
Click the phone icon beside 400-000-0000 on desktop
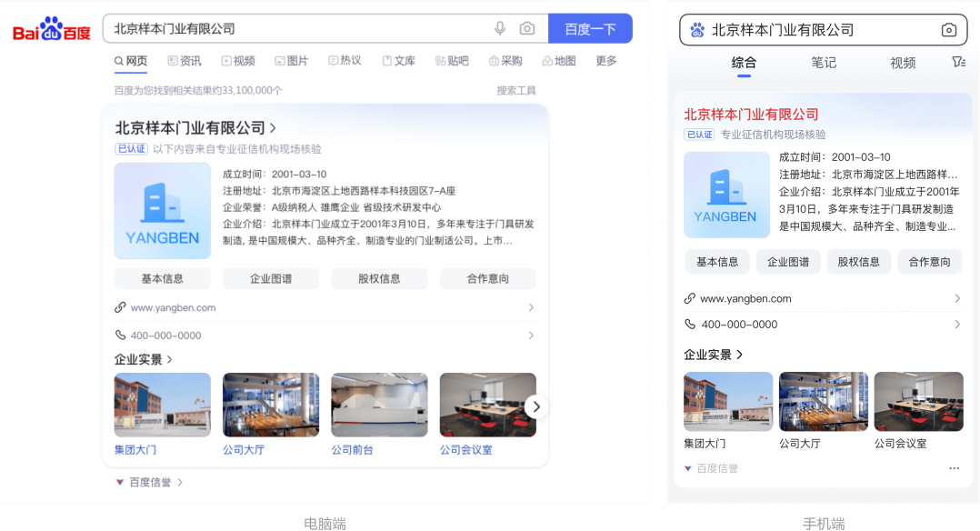[120, 336]
